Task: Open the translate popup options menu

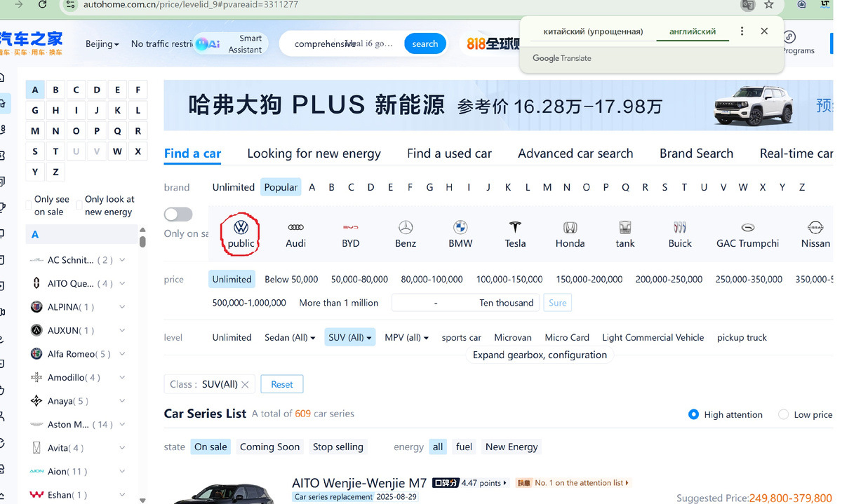Action: click(x=742, y=32)
